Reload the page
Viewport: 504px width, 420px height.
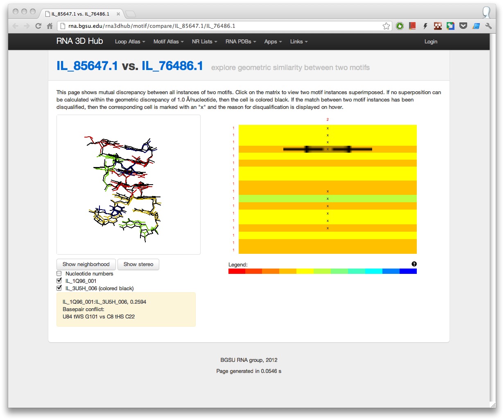point(38,26)
